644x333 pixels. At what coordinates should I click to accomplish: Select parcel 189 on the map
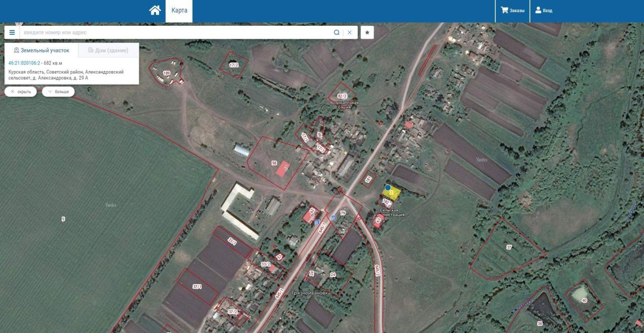coord(167,73)
